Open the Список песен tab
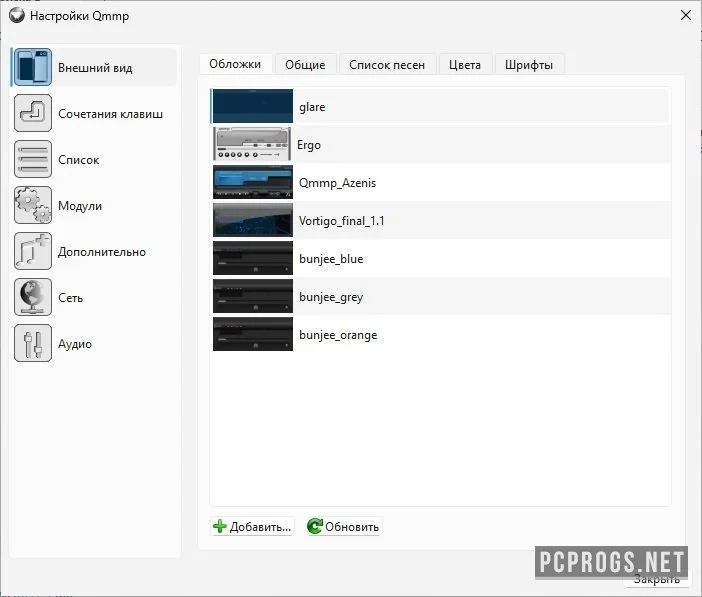Image resolution: width=702 pixels, height=597 pixels. [387, 64]
